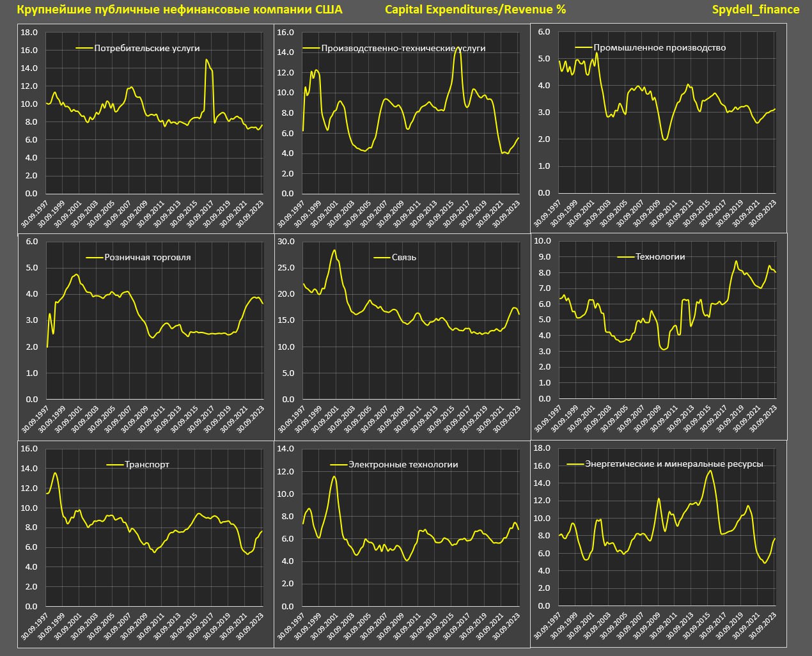Screen dimensions: 812x656
Task: Click the 10.0 axis value in Потребительские услуги chart
Action: point(29,104)
